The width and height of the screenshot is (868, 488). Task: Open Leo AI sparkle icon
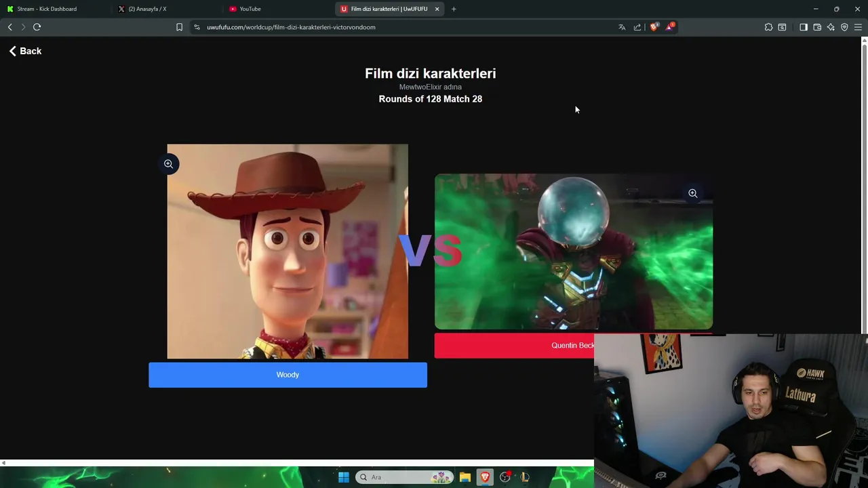831,27
